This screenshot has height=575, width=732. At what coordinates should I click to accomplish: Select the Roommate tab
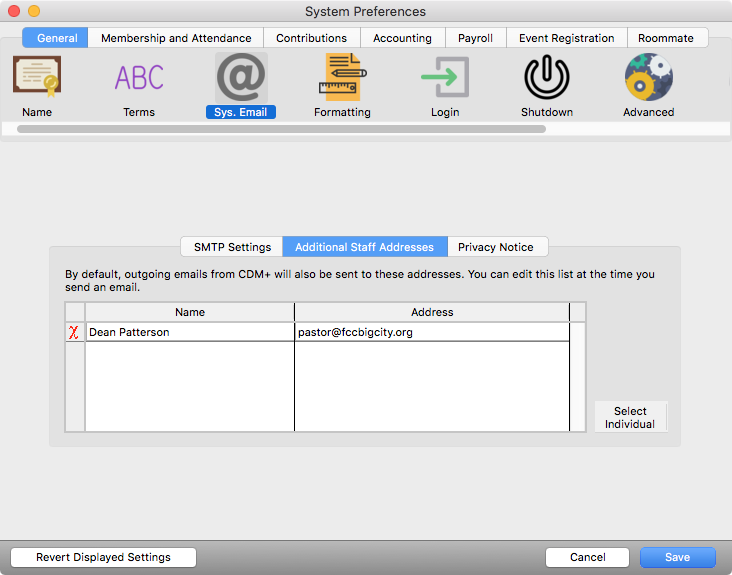[x=666, y=38]
